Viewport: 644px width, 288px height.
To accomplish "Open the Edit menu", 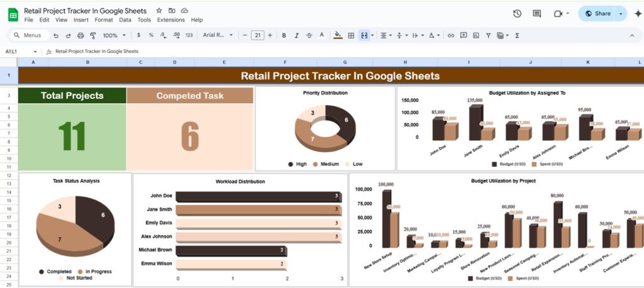I will [x=45, y=19].
